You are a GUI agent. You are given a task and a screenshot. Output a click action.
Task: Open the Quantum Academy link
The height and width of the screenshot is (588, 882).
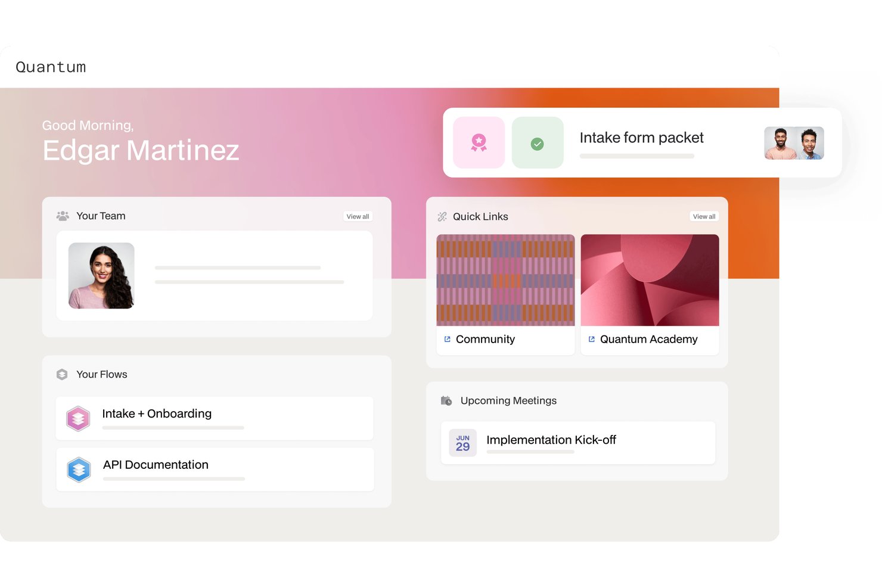tap(648, 339)
